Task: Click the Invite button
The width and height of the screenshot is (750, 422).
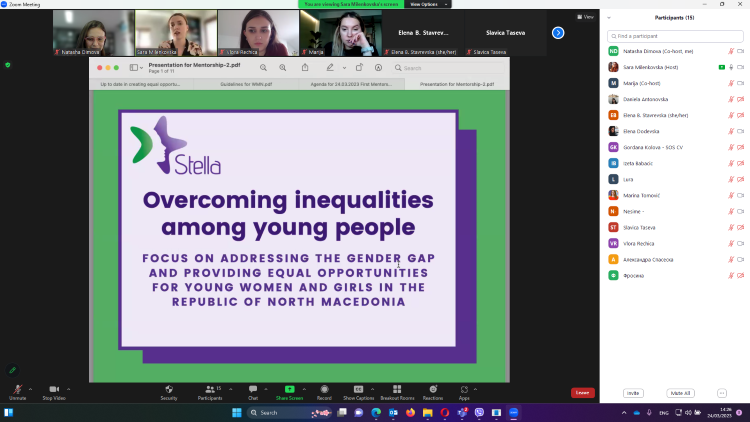Action: pos(633,393)
